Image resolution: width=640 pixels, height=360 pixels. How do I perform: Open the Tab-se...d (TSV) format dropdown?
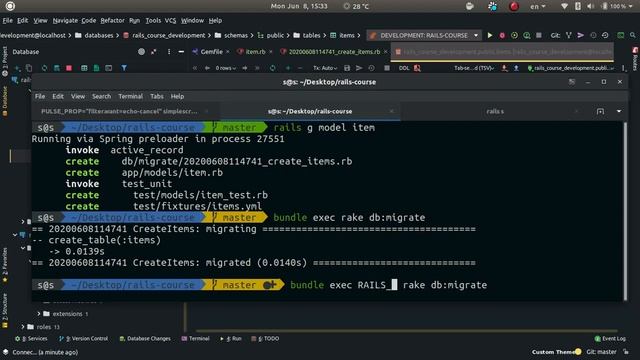(x=474, y=68)
